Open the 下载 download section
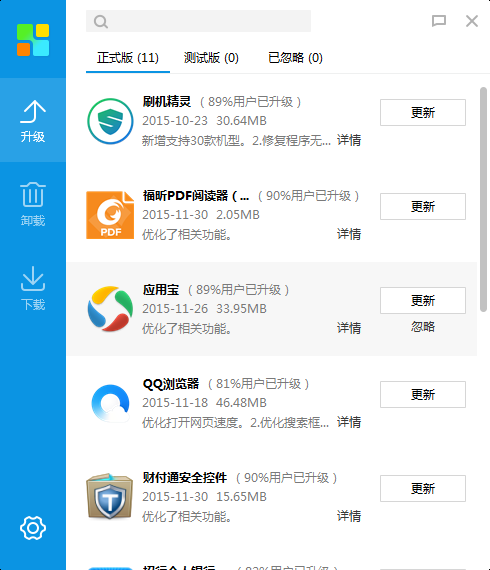This screenshot has width=490, height=570. [x=33, y=288]
